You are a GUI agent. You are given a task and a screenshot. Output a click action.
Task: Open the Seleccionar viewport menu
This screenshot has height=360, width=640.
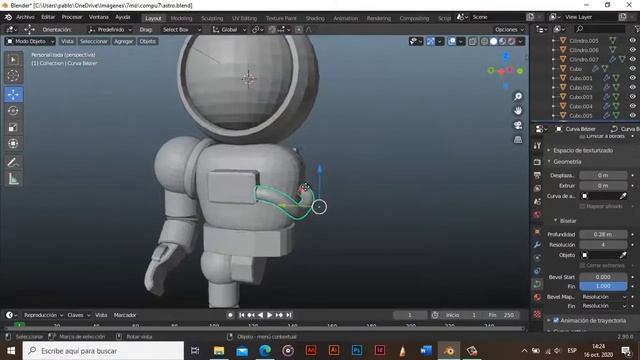93,41
